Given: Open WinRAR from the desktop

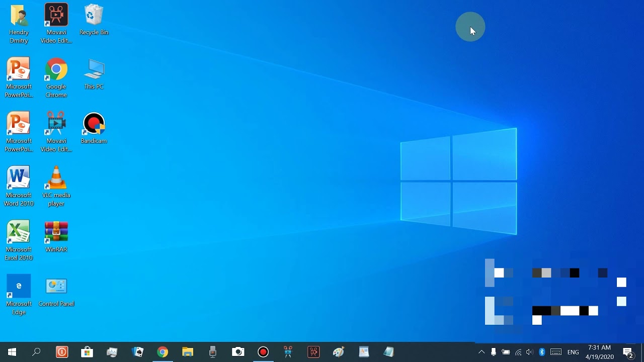Looking at the screenshot, I should coord(56,231).
